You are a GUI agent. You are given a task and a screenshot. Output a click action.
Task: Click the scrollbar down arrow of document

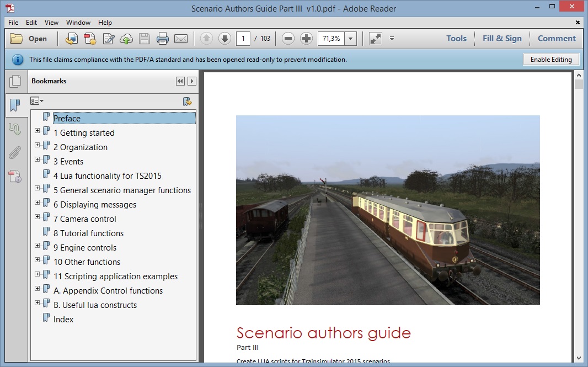point(579,358)
